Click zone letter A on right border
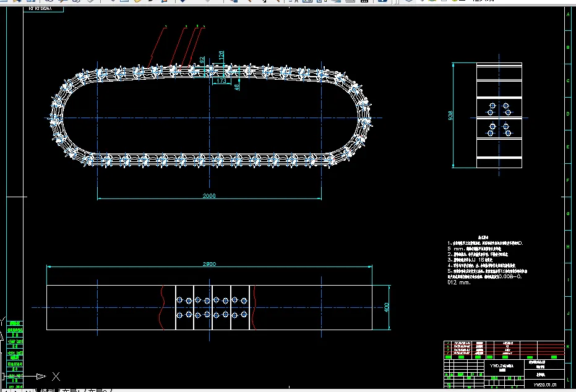The width and height of the screenshot is (576, 392). [x=568, y=14]
